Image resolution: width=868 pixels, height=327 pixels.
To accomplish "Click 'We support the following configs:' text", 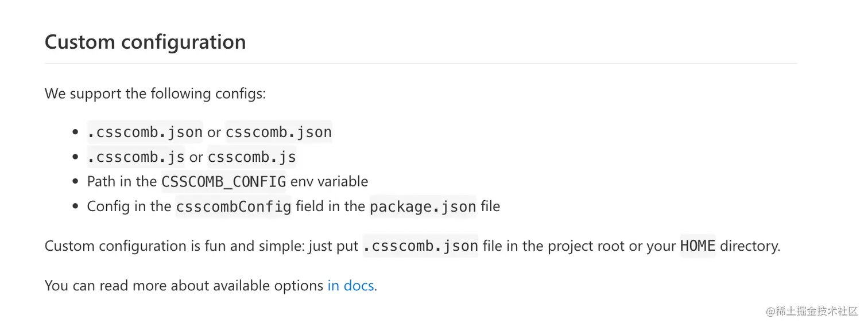I will pos(155,94).
